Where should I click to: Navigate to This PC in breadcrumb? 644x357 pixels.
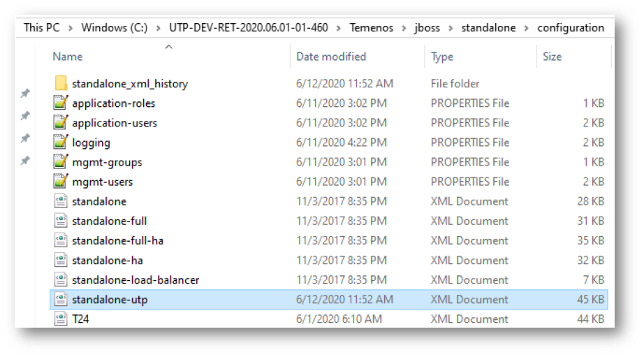tap(43, 28)
